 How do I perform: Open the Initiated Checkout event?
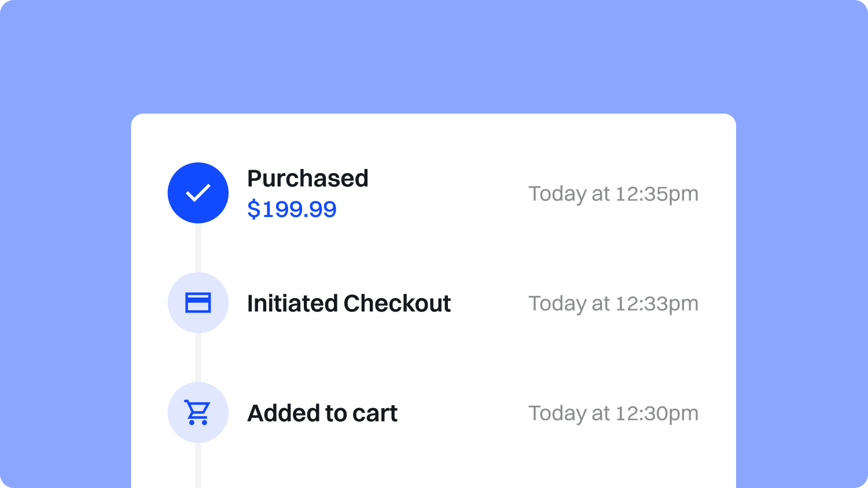pyautogui.click(x=348, y=303)
